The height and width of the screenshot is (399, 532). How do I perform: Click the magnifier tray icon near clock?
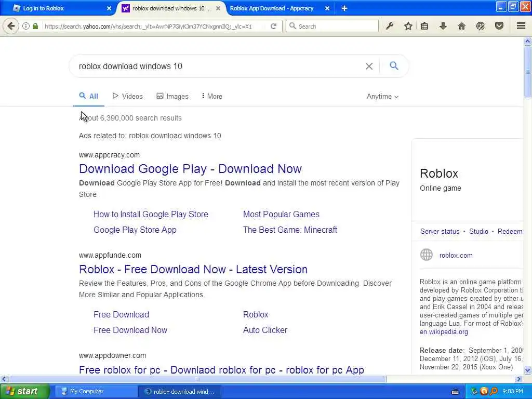click(494, 391)
